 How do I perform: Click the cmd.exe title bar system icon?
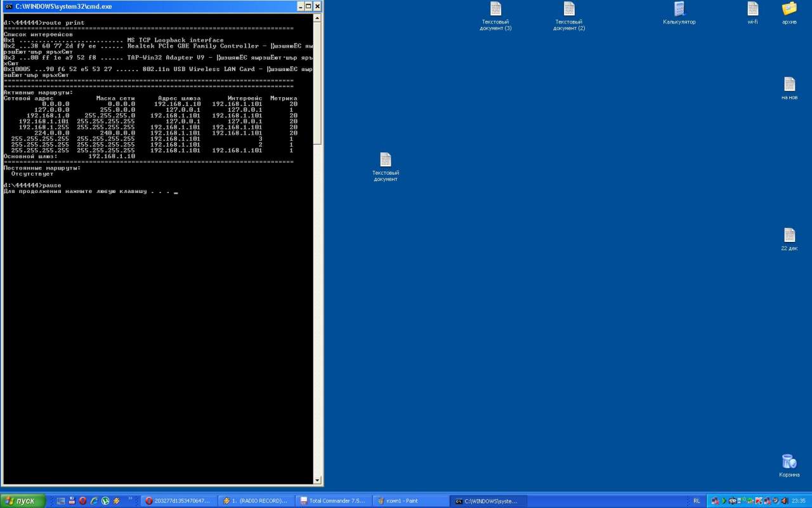8,6
